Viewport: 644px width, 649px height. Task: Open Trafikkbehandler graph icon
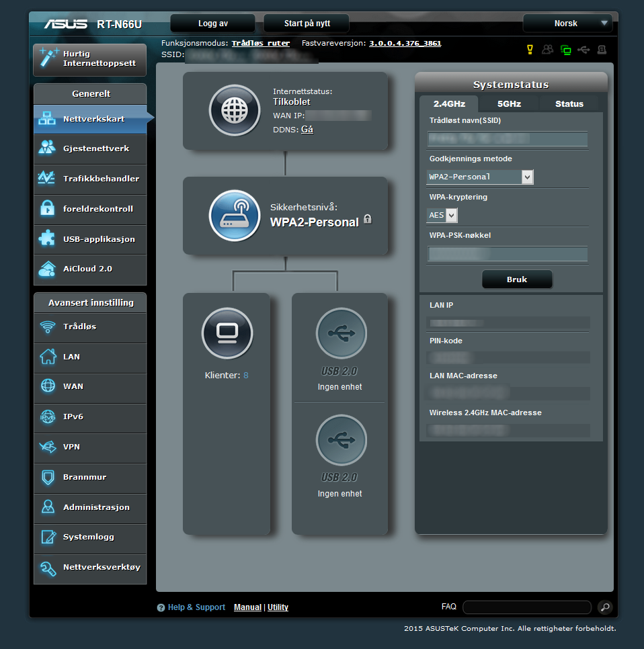point(46,178)
